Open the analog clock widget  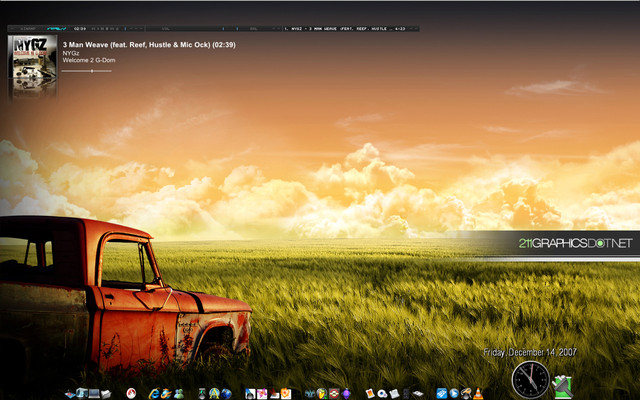coord(530,380)
